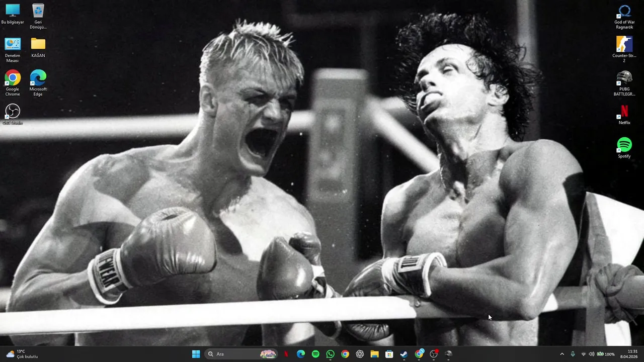This screenshot has width=644, height=362.
Task: Select the Spotify desktop shortcut
Action: (624, 148)
